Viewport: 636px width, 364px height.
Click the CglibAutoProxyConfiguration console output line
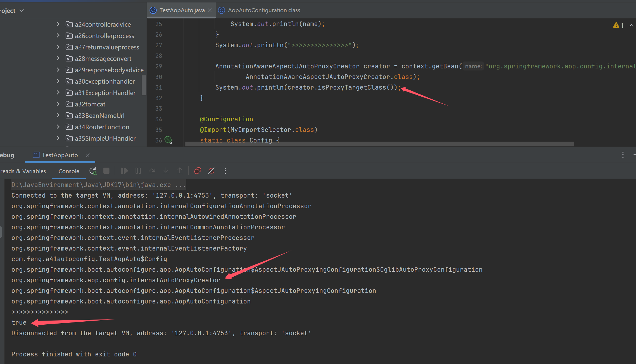pyautogui.click(x=247, y=270)
